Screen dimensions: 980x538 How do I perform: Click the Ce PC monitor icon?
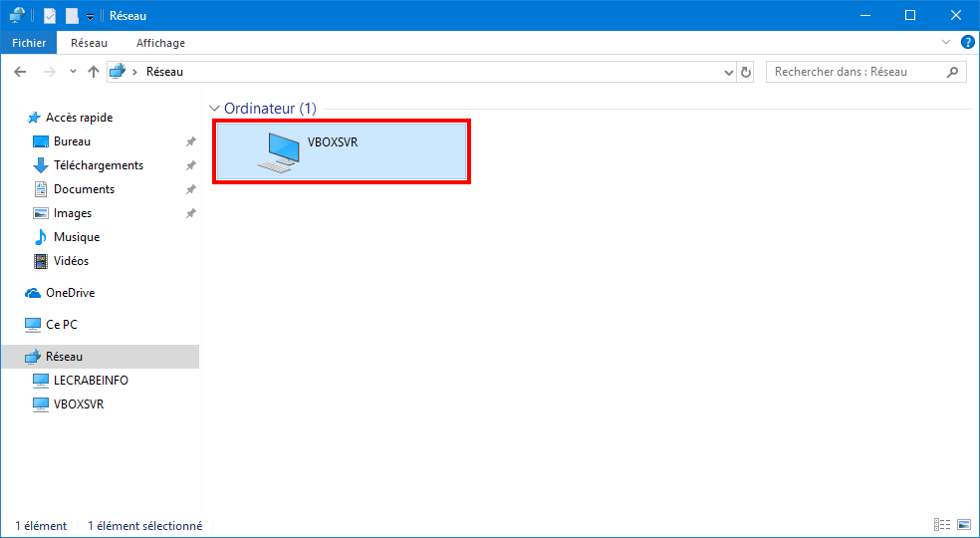pyautogui.click(x=33, y=325)
